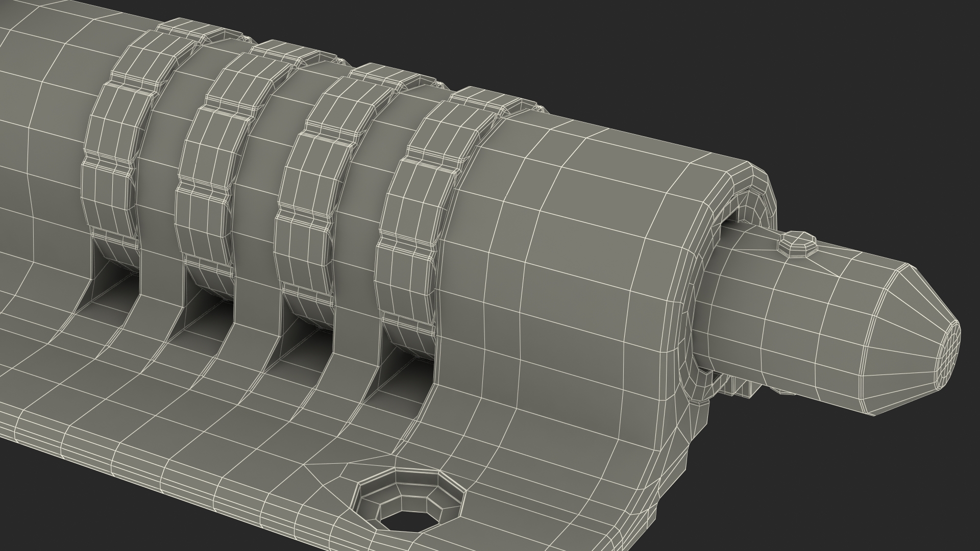Select the small octagonal knob on the bolt
Screen dimensions: 980x551
pyautogui.click(x=797, y=244)
